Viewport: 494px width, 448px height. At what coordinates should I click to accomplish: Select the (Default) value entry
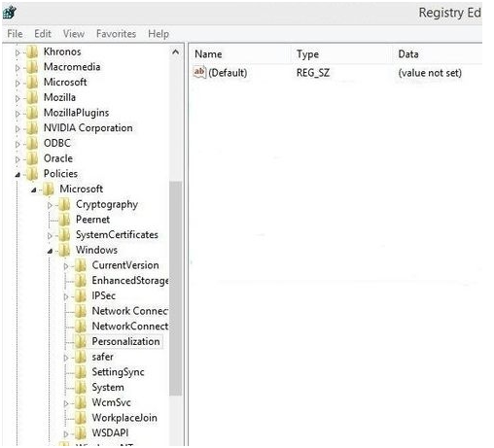(x=228, y=73)
